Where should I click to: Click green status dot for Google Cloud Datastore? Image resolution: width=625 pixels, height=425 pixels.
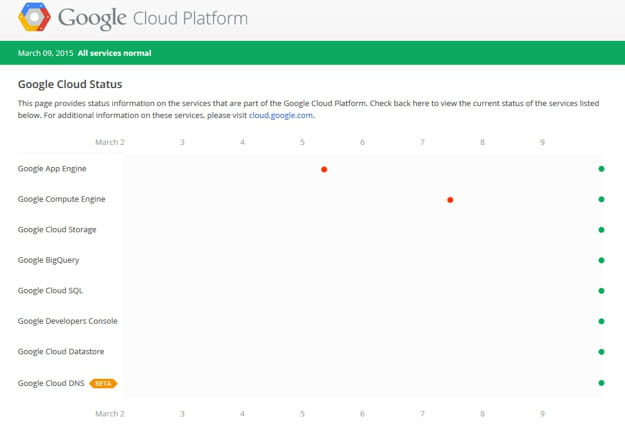point(601,352)
